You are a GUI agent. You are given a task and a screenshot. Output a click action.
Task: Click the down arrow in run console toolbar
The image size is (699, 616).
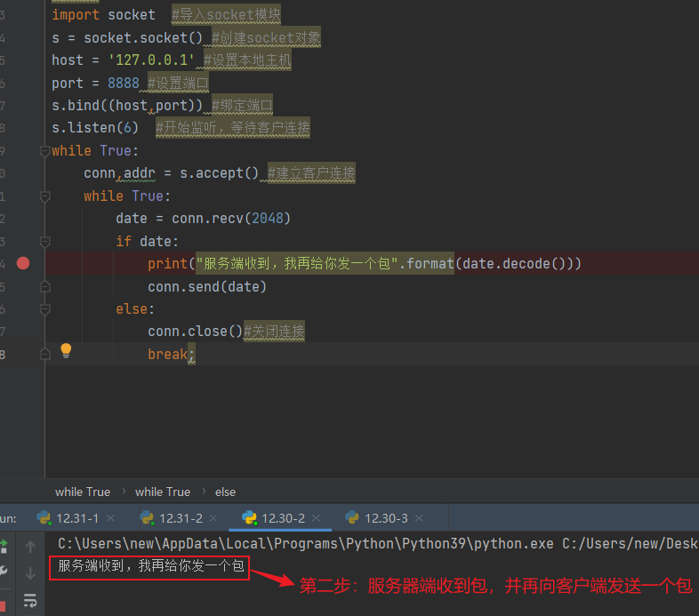pyautogui.click(x=30, y=573)
